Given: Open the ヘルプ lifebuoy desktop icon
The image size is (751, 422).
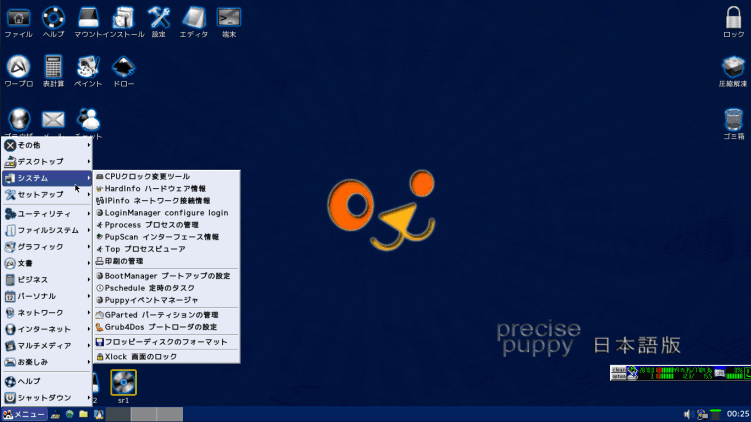Looking at the screenshot, I should point(53,23).
